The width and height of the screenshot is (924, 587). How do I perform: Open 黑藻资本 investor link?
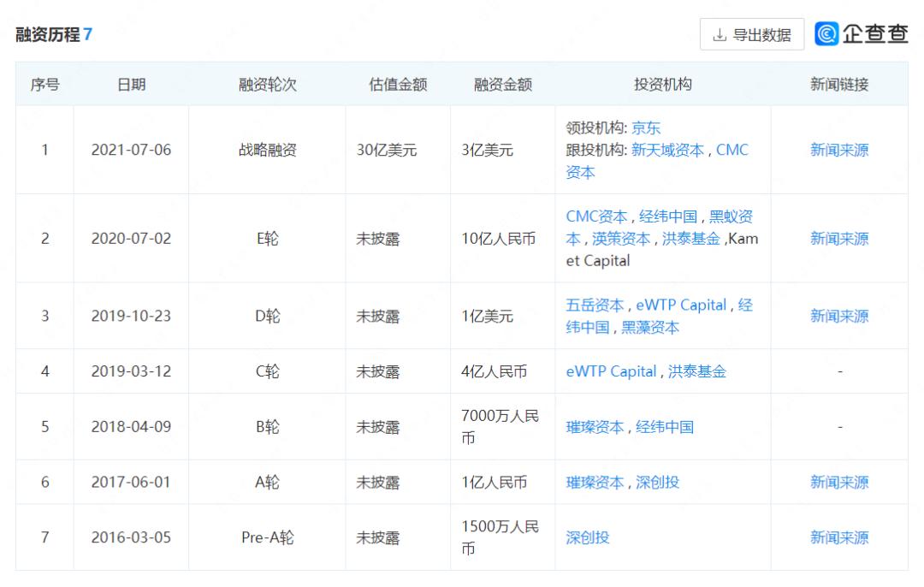(650, 327)
